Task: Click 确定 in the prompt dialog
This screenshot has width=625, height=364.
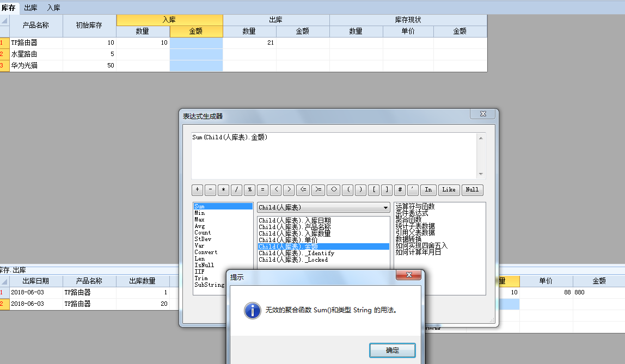Action: click(392, 350)
